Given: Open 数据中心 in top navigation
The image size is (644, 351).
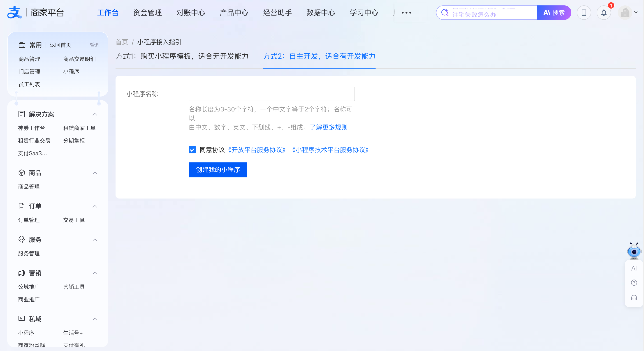Looking at the screenshot, I should (321, 12).
